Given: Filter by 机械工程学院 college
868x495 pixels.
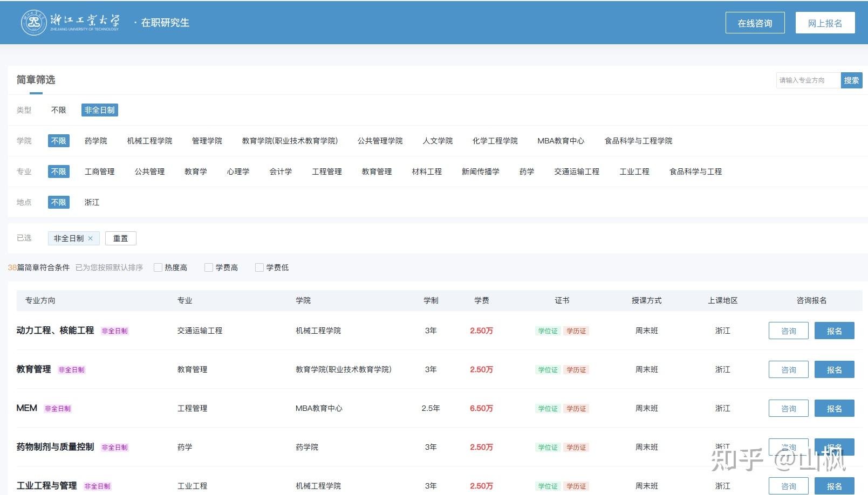Looking at the screenshot, I should coord(149,141).
